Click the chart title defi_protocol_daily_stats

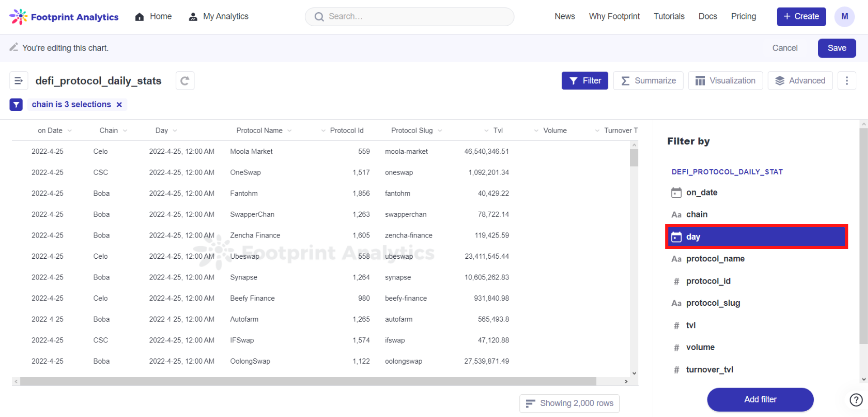pos(98,81)
